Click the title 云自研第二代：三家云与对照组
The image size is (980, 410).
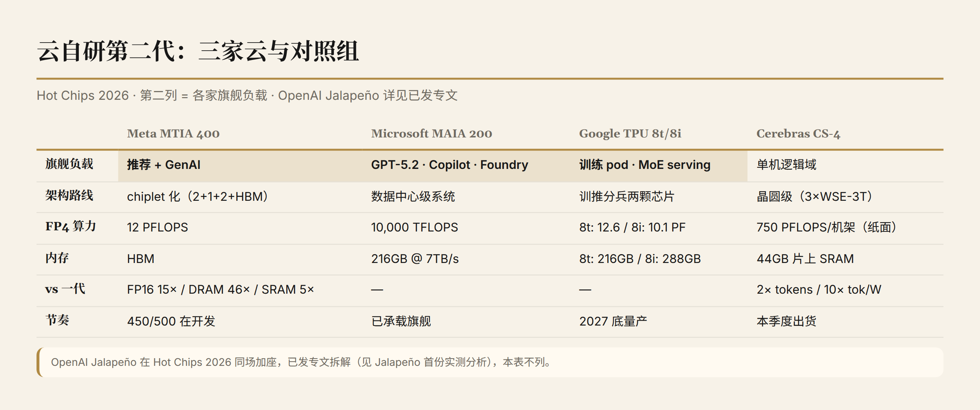pyautogui.click(x=198, y=51)
